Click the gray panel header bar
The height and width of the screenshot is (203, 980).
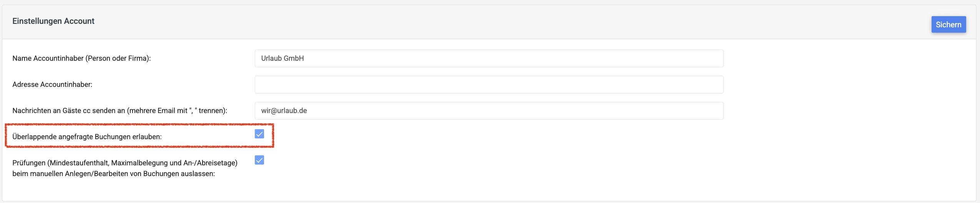pyautogui.click(x=461, y=22)
